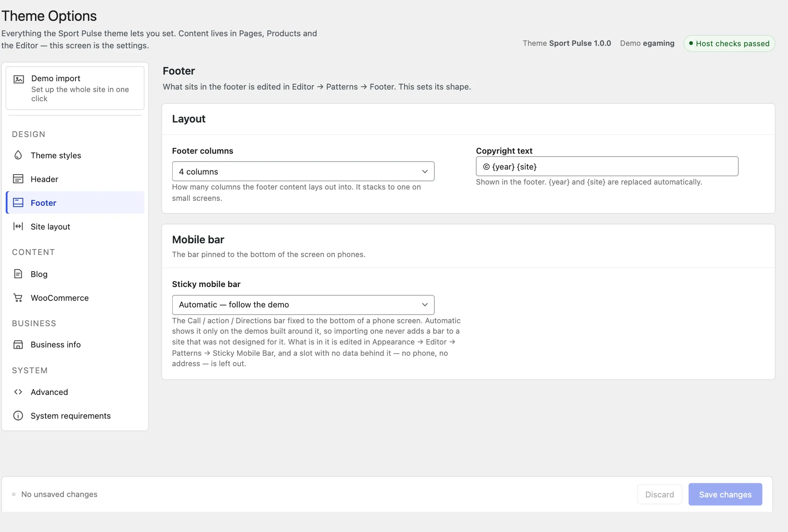788x532 pixels.
Task: Select the Site layout menu item
Action: 75,226
